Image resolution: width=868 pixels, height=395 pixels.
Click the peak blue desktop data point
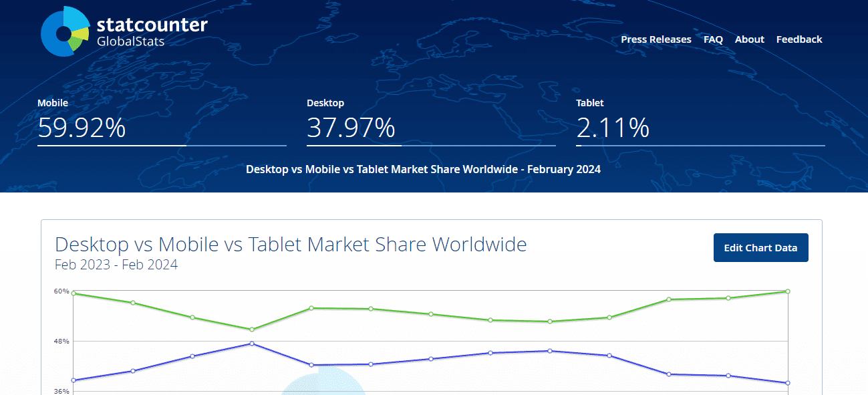(x=252, y=344)
